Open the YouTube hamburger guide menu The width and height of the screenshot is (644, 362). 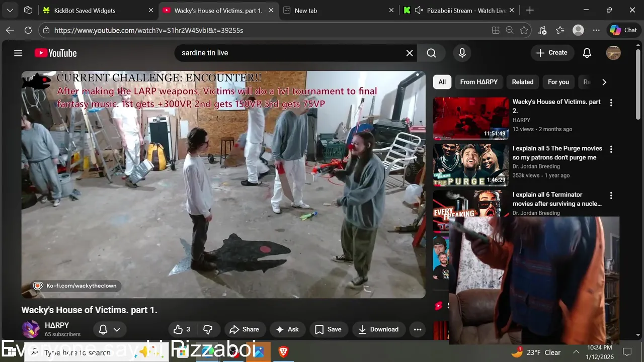click(18, 53)
